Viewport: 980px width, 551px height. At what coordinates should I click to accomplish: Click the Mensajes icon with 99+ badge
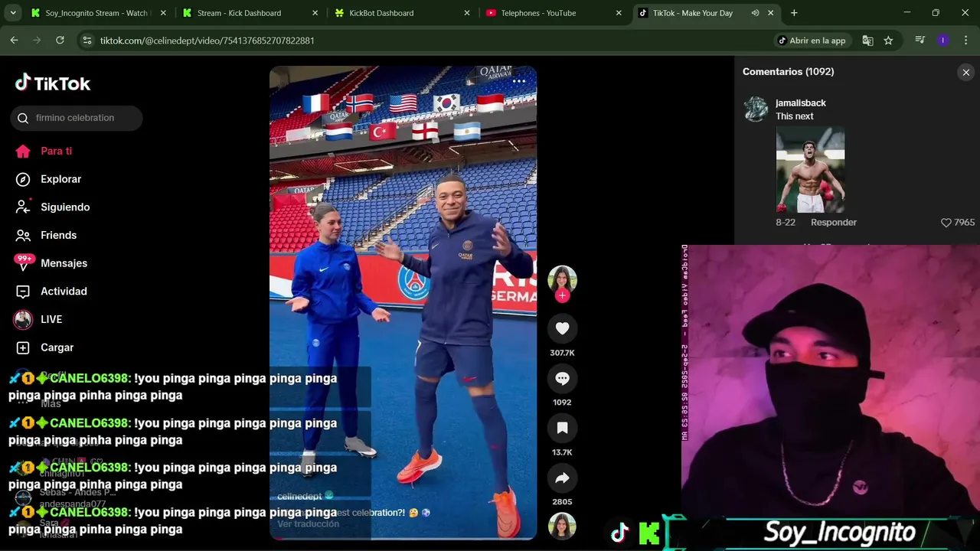coord(23,262)
